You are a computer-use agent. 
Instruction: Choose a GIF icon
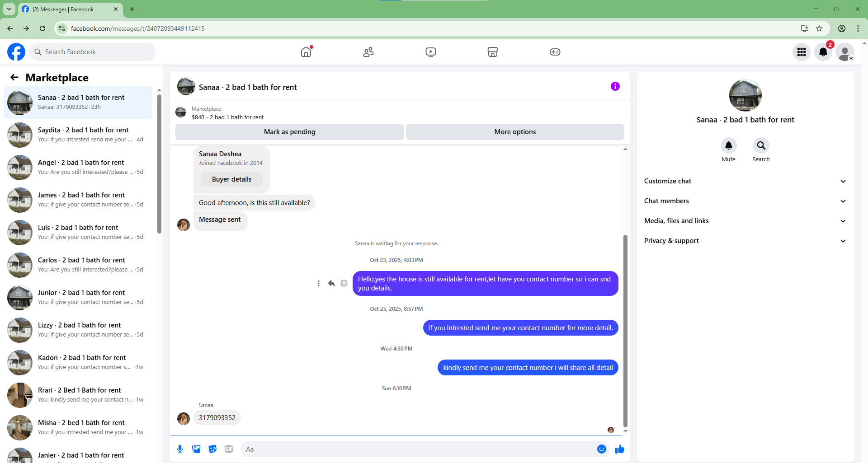229,449
